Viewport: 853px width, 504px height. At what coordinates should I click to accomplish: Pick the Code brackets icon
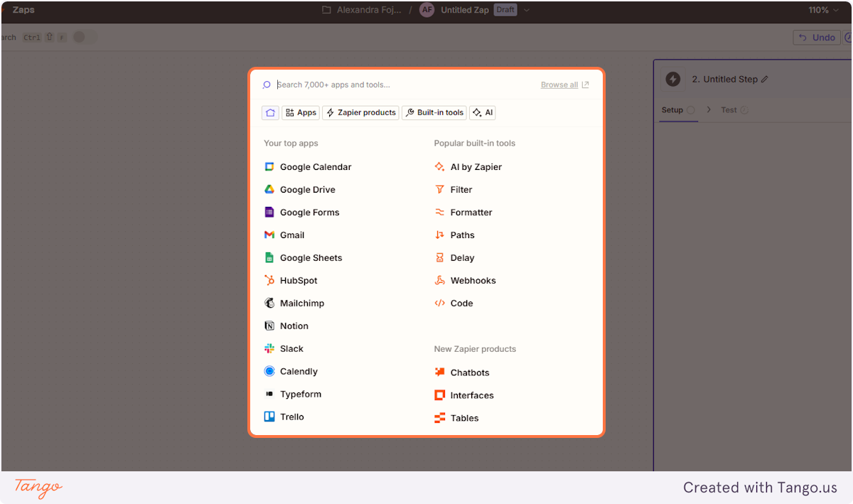[x=440, y=304]
